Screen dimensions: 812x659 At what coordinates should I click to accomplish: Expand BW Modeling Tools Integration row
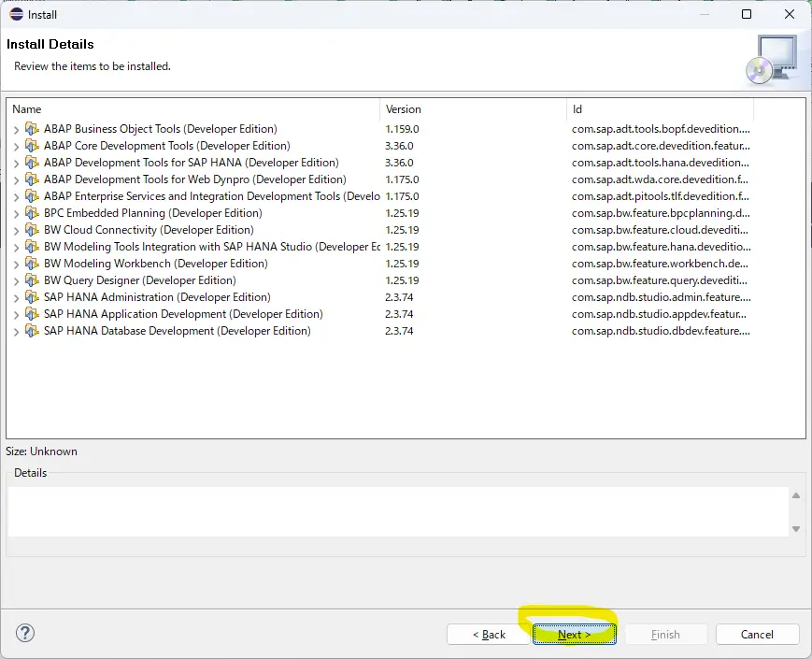[16, 248]
